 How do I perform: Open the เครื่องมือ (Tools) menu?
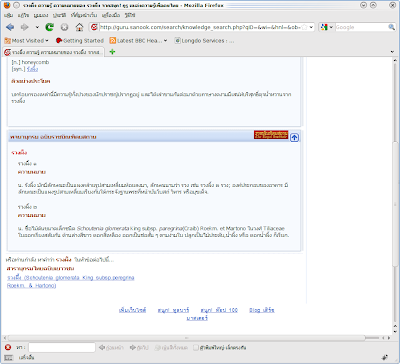[x=111, y=16]
